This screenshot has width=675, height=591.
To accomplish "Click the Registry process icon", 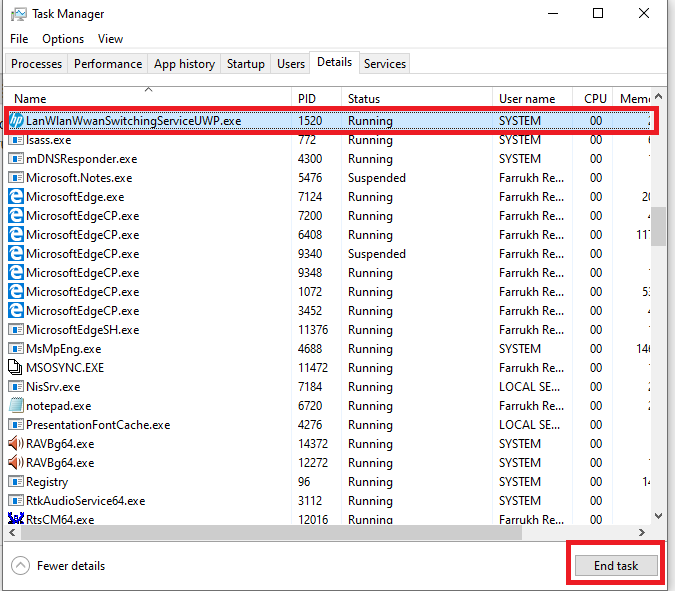I will (16, 482).
